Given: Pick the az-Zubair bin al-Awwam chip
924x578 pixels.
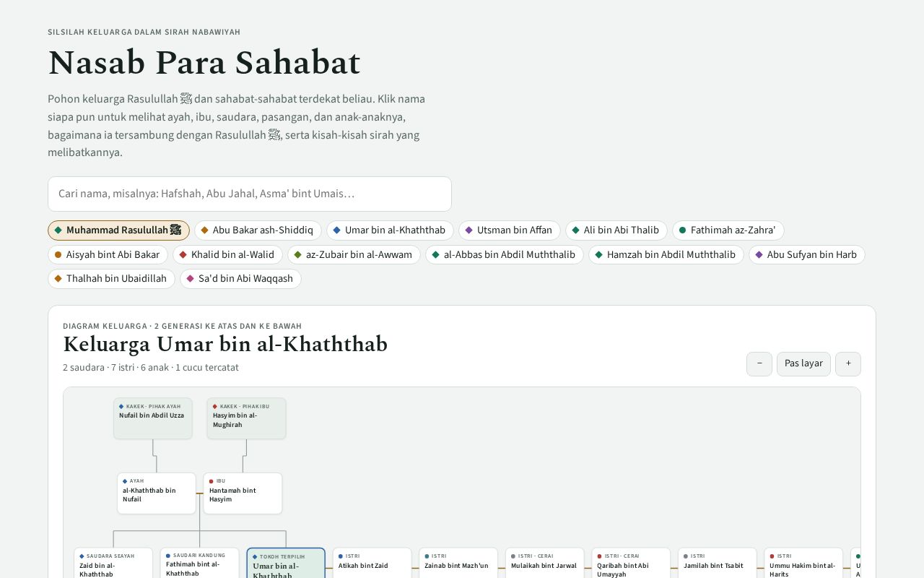Looking at the screenshot, I should click(x=354, y=254).
